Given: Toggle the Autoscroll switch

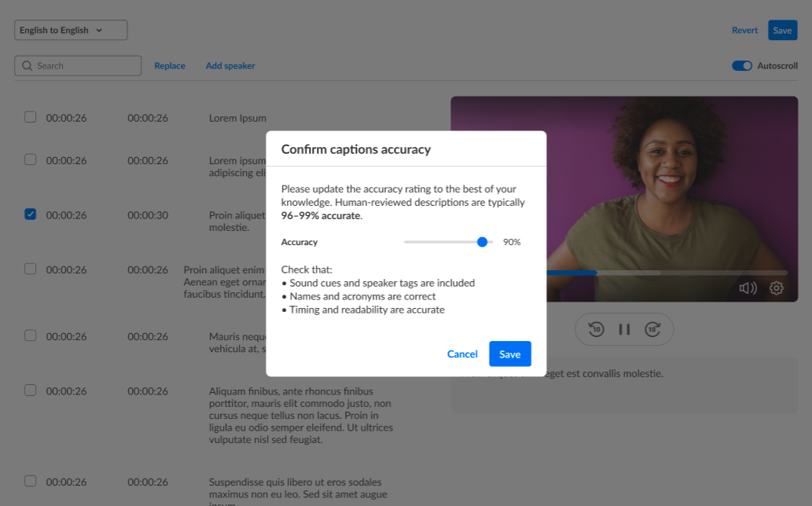Looking at the screenshot, I should 741,66.
